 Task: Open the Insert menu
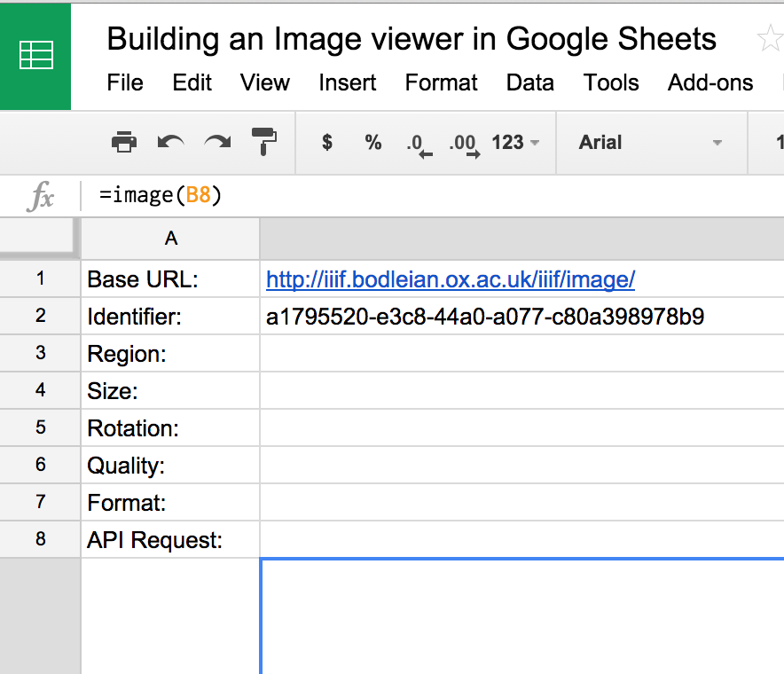347,82
